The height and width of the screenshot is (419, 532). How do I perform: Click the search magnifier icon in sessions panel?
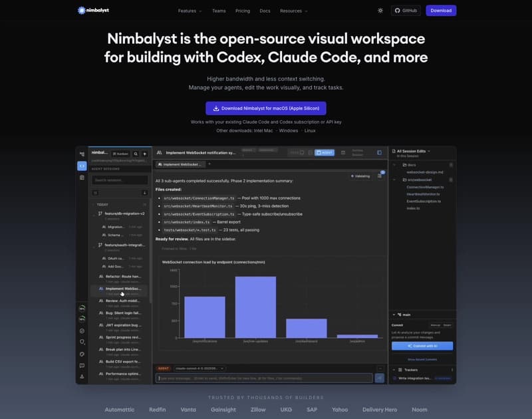(x=136, y=154)
